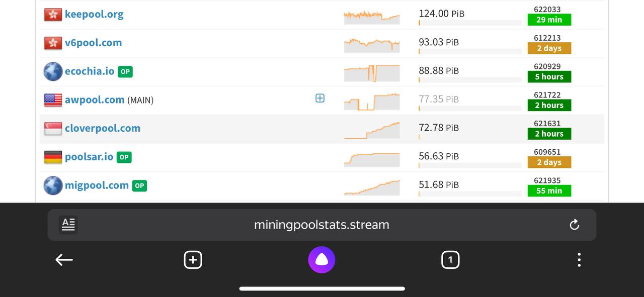Click the Singapore flag next to cloverpool.com
The height and width of the screenshot is (297, 644).
(53, 129)
